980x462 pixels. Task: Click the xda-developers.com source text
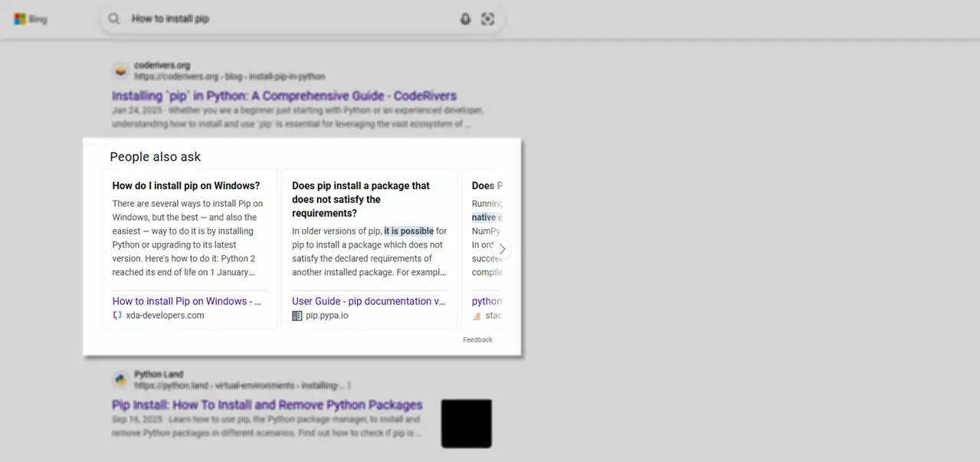point(165,315)
